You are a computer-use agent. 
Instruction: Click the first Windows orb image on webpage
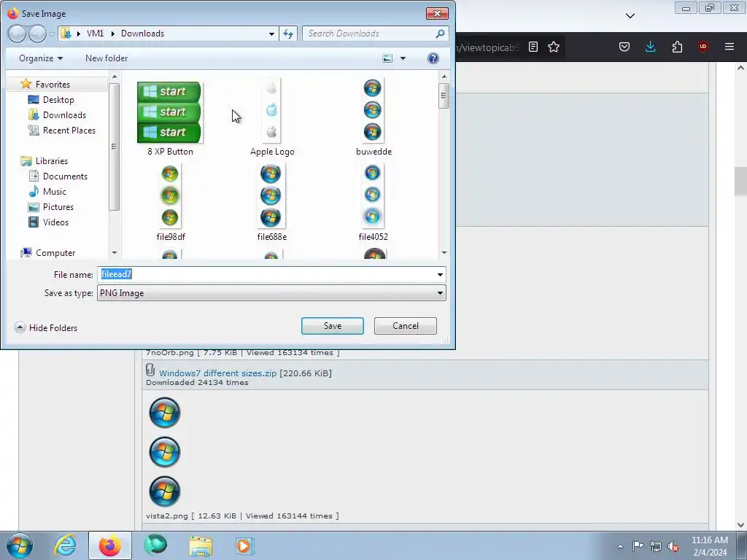165,413
